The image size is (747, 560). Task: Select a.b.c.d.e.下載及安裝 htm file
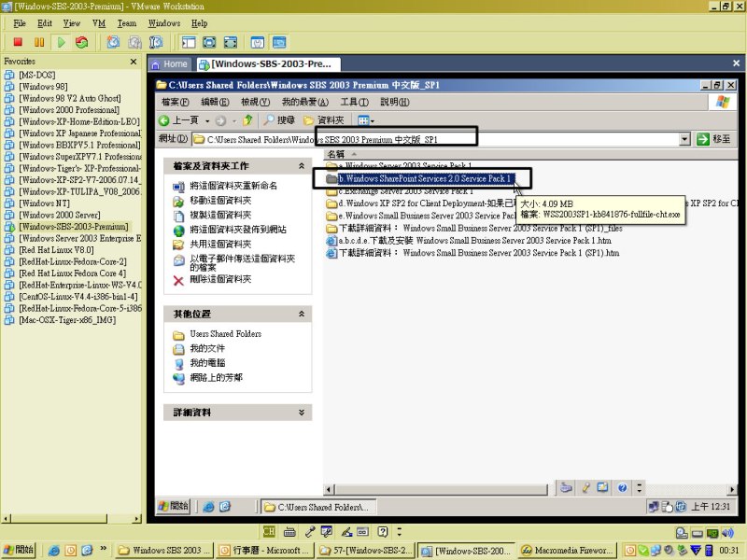469,241
